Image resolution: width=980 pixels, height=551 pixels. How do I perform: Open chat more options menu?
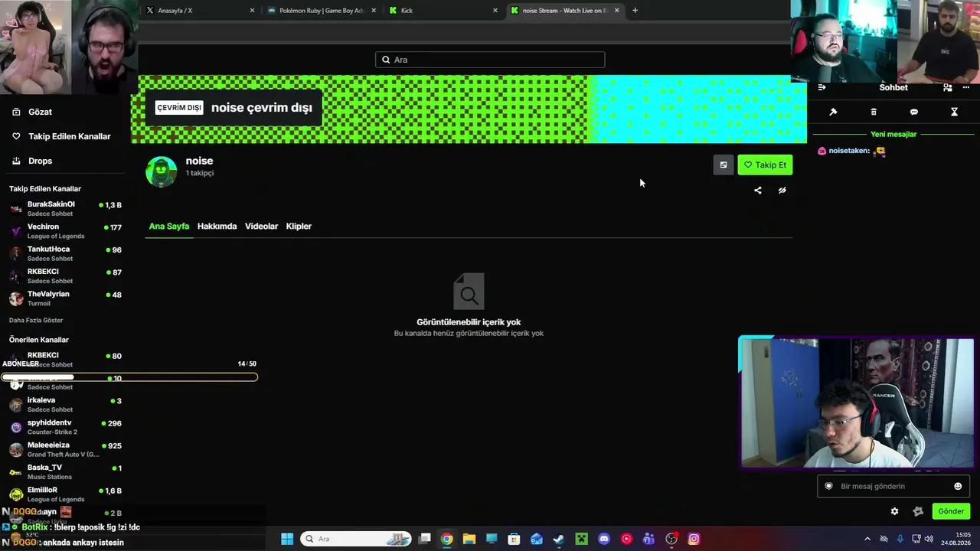pos(966,87)
